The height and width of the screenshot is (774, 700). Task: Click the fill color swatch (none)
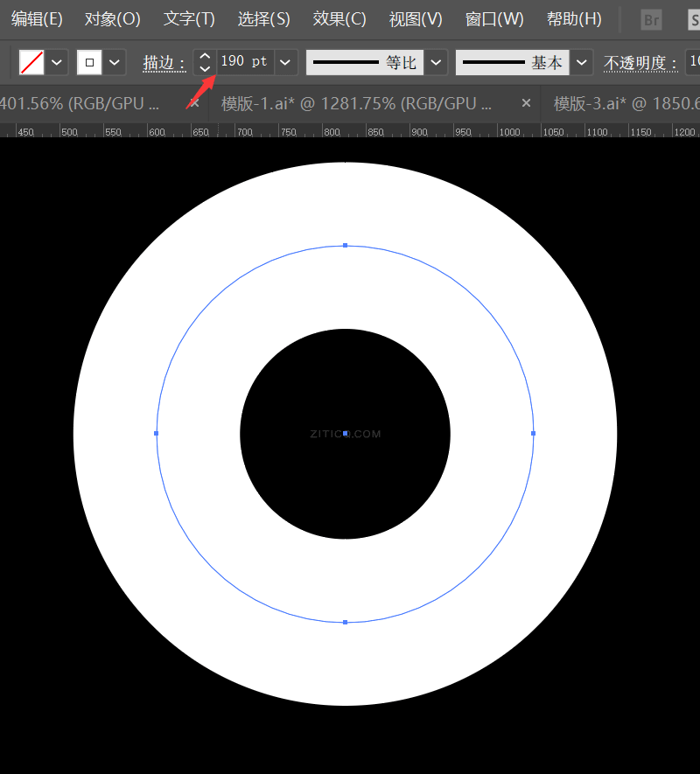coord(31,63)
